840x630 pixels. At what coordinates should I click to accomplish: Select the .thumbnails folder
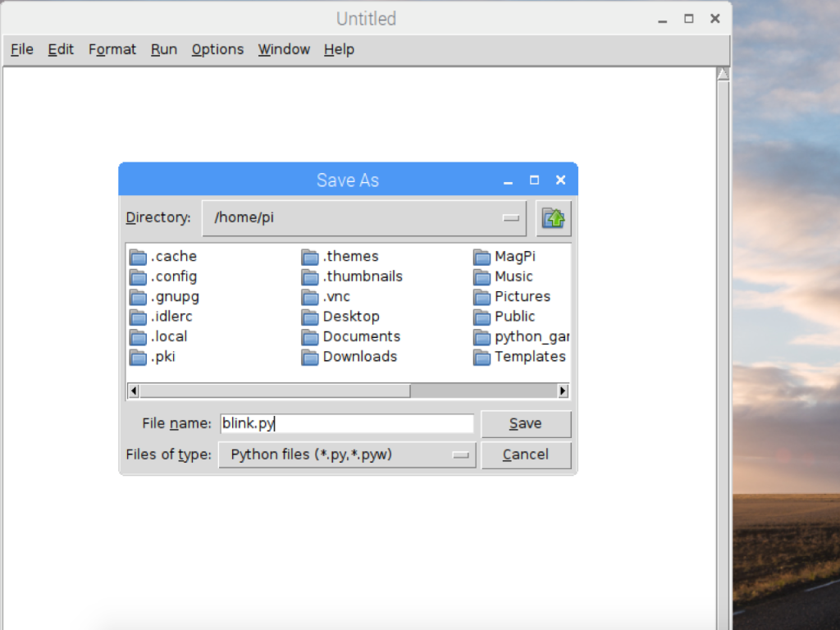[352, 276]
